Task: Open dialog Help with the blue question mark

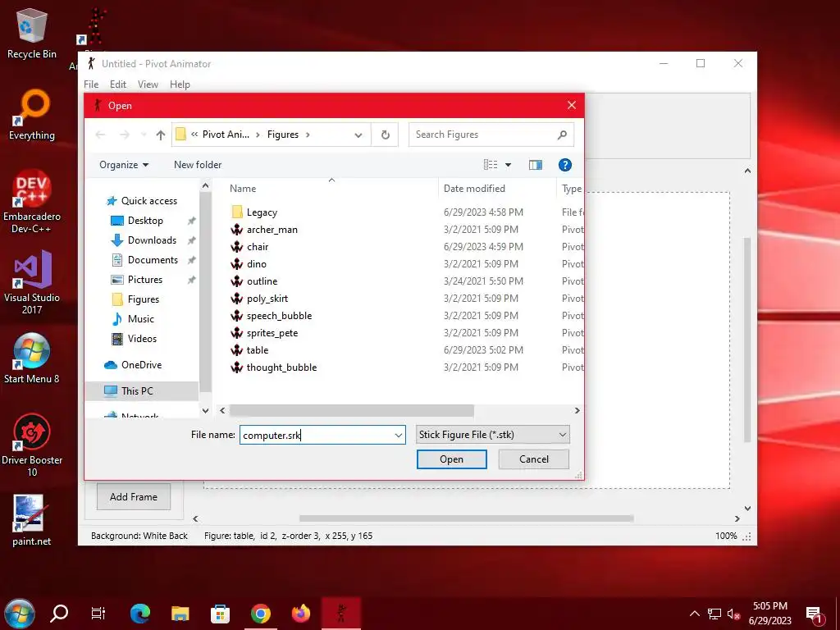Action: point(564,165)
